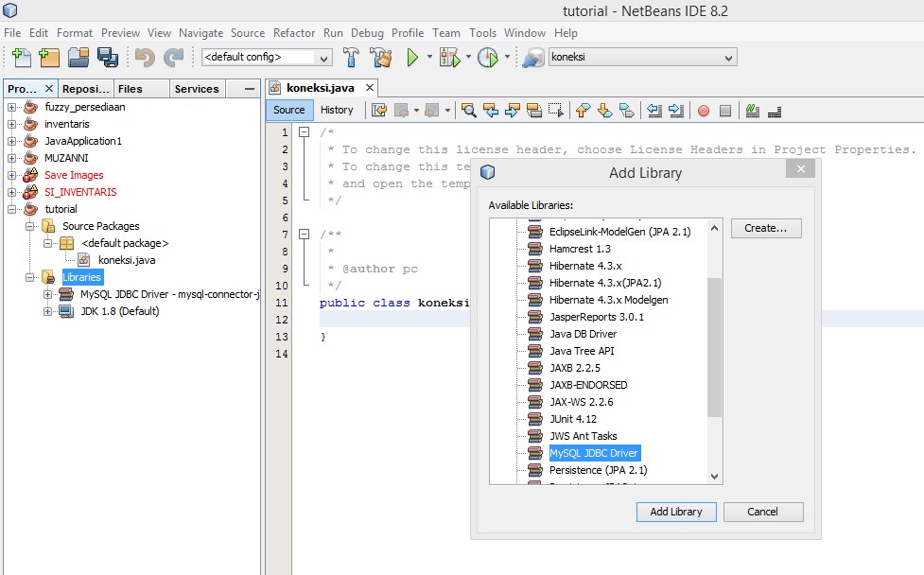This screenshot has width=924, height=575.
Task: Click the New Project toolbar icon
Action: click(x=49, y=58)
